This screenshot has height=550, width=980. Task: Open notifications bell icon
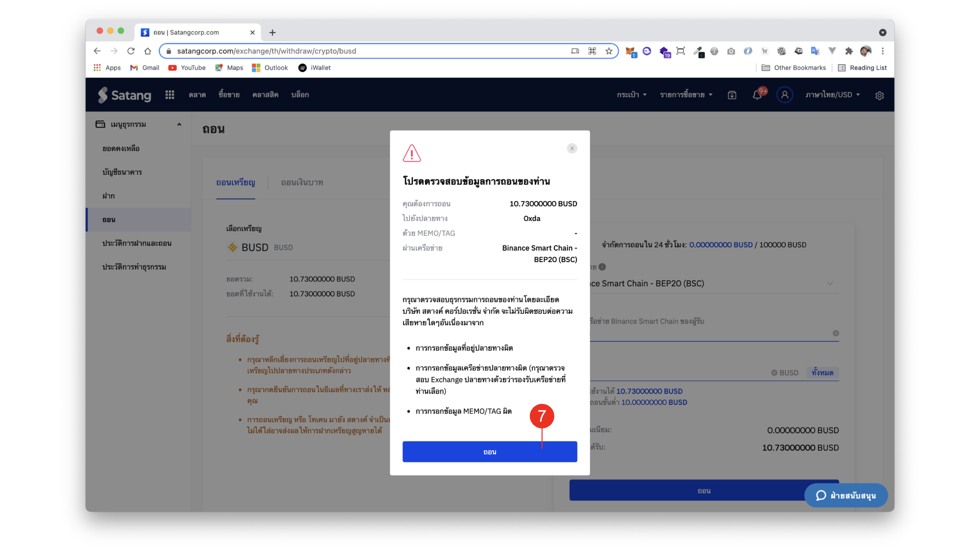(757, 95)
